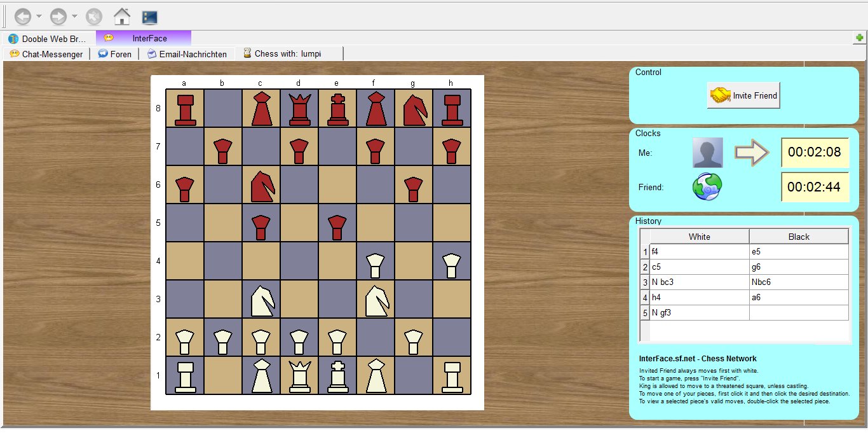Go to the home page icon
The height and width of the screenshot is (437, 868).
tap(121, 17)
